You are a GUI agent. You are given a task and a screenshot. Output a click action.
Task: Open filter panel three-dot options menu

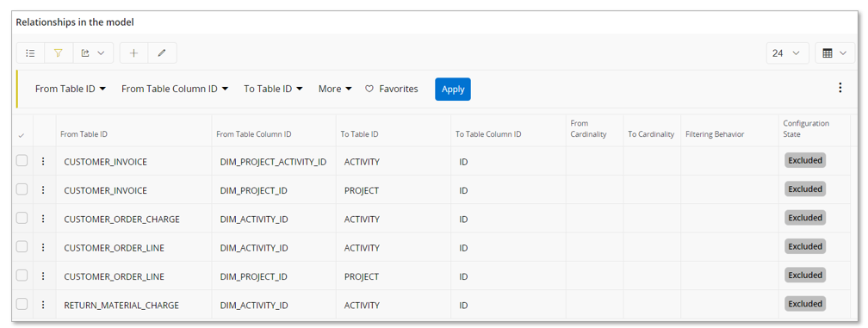pyautogui.click(x=840, y=88)
